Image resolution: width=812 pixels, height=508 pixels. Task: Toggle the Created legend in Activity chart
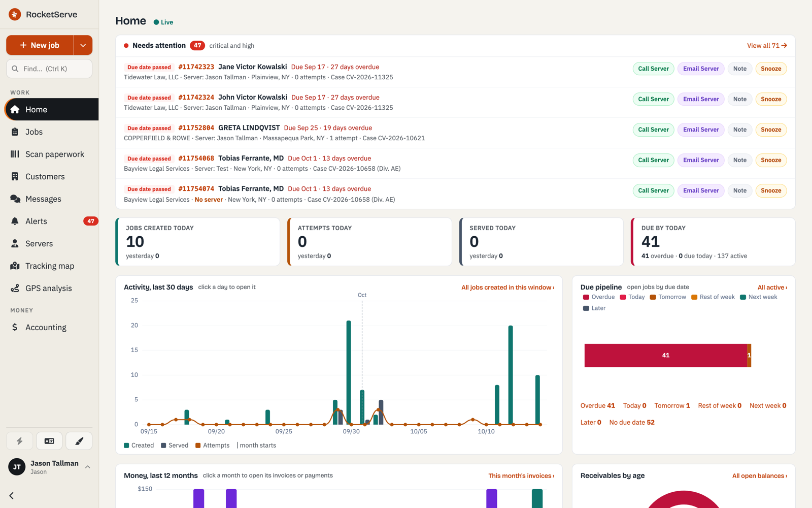click(x=139, y=446)
